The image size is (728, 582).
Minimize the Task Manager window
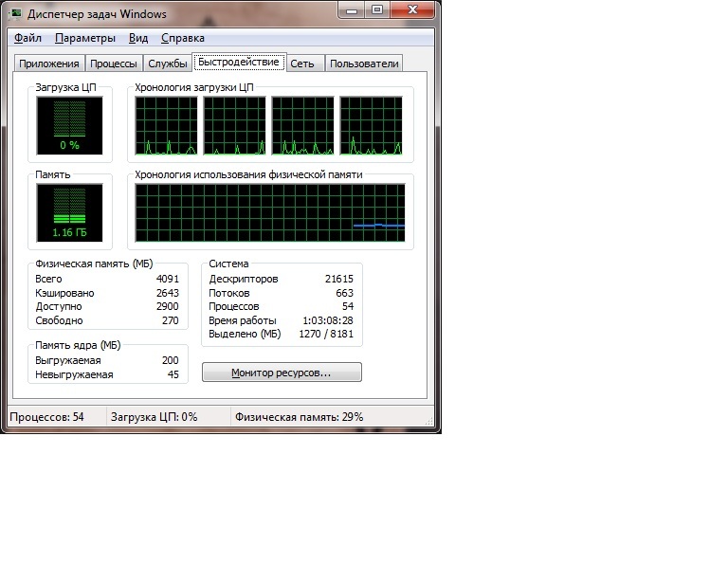point(352,9)
